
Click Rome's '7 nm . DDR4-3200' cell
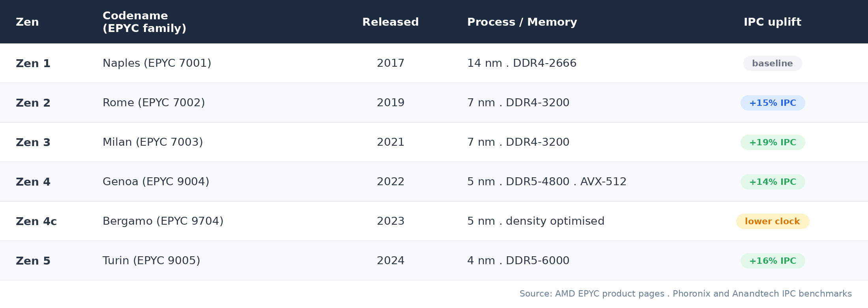[x=518, y=103]
